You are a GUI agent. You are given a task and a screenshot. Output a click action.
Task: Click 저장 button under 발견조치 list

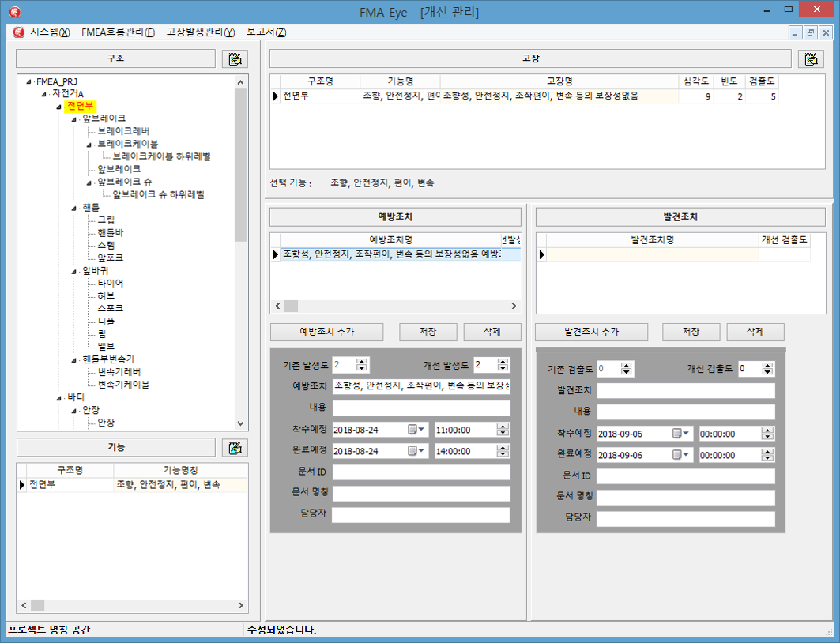click(691, 332)
